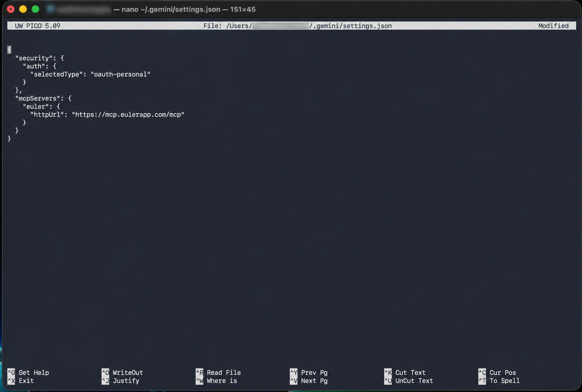Click the ^K Cut Text shortcut
Screen dimensions: 582x392
tap(405, 372)
